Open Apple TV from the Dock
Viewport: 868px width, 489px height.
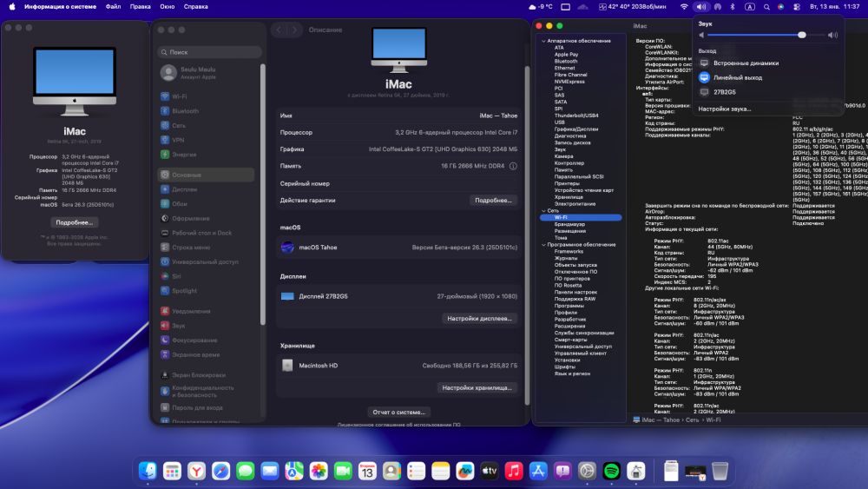[490, 471]
